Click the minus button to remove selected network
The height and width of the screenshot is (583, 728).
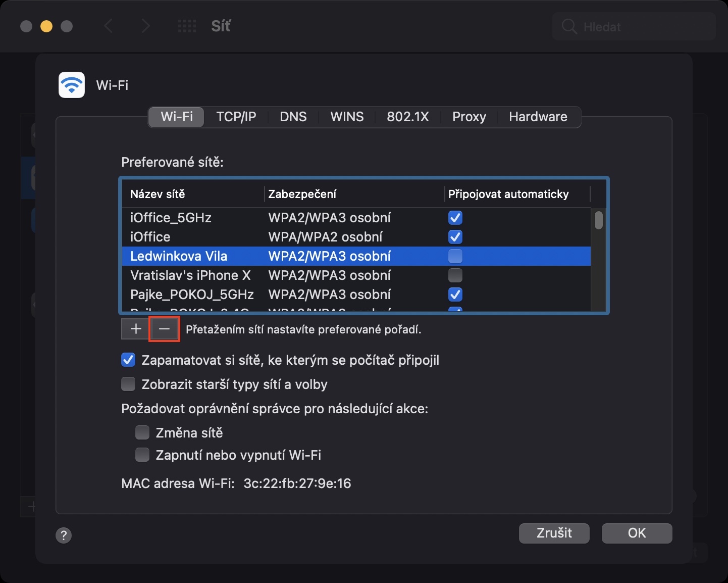(164, 329)
